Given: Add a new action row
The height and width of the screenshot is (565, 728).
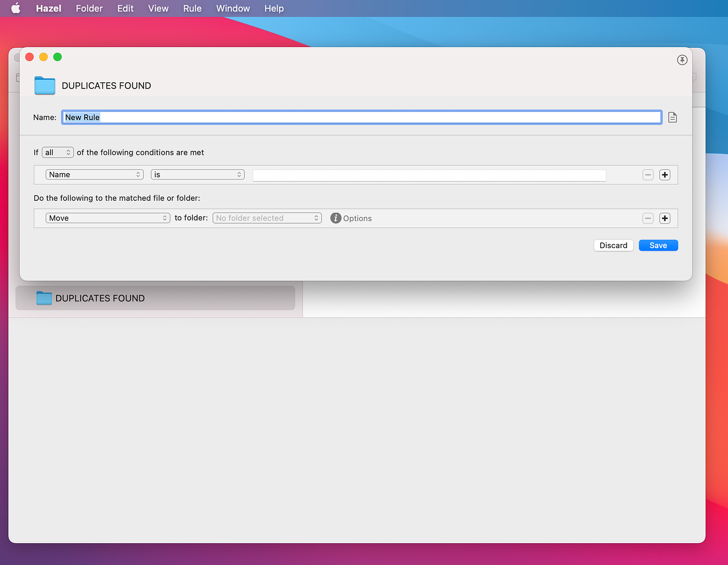Looking at the screenshot, I should (x=665, y=219).
